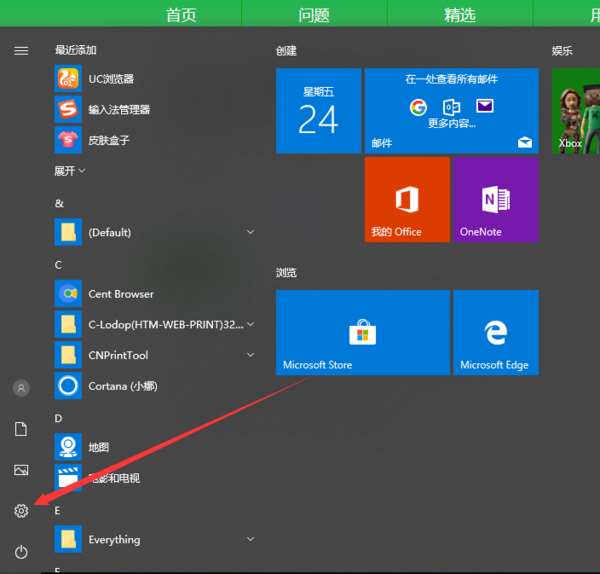The image size is (600, 574).
Task: Click the E letter group header
Action: pyautogui.click(x=57, y=510)
